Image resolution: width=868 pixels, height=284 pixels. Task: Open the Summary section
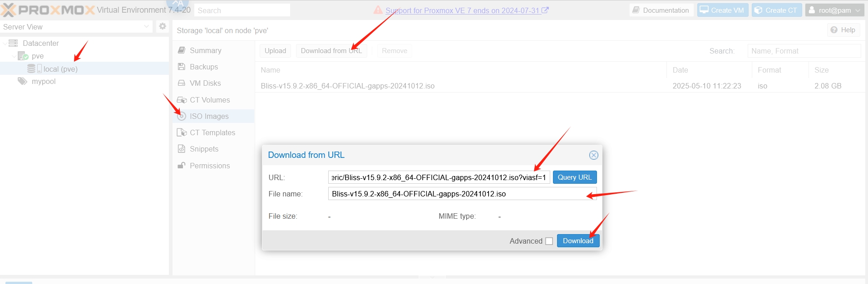point(213,50)
